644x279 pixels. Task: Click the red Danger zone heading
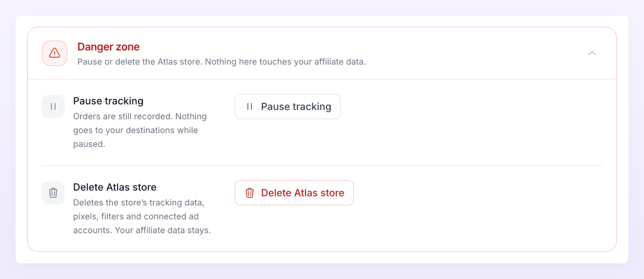coord(108,47)
